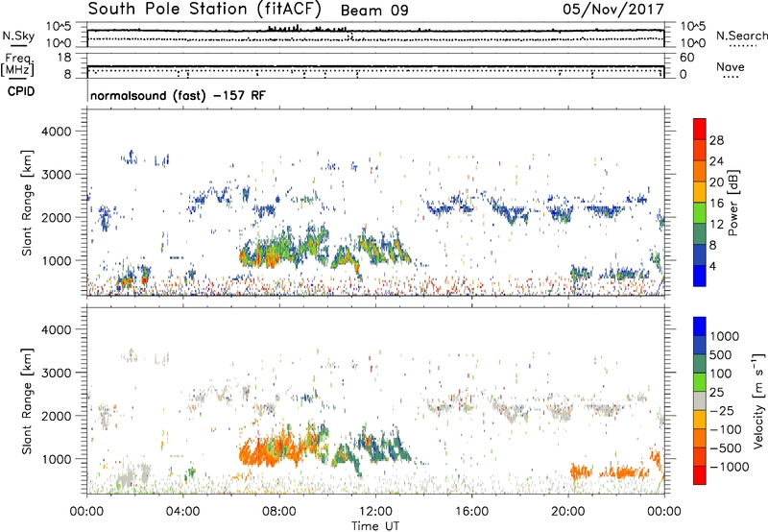The height and width of the screenshot is (532, 768).
Task: Click "Slant Range [km]" label of velocity panel
Action: click(x=27, y=400)
